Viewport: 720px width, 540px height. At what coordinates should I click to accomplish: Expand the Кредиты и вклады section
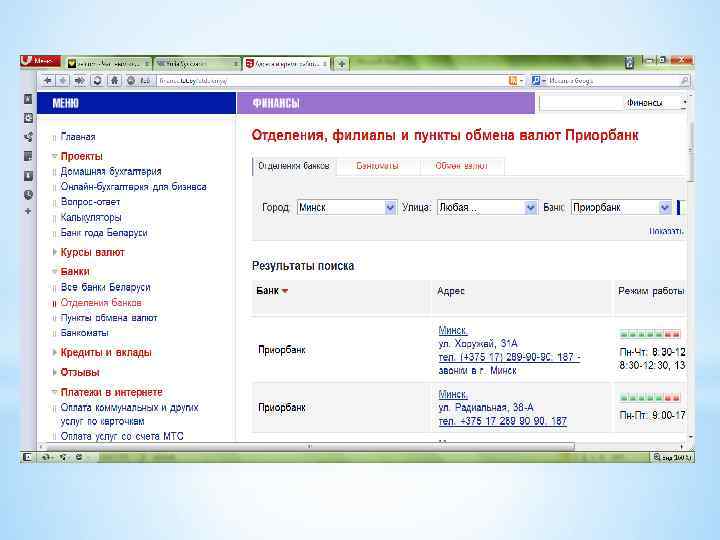pos(54,353)
